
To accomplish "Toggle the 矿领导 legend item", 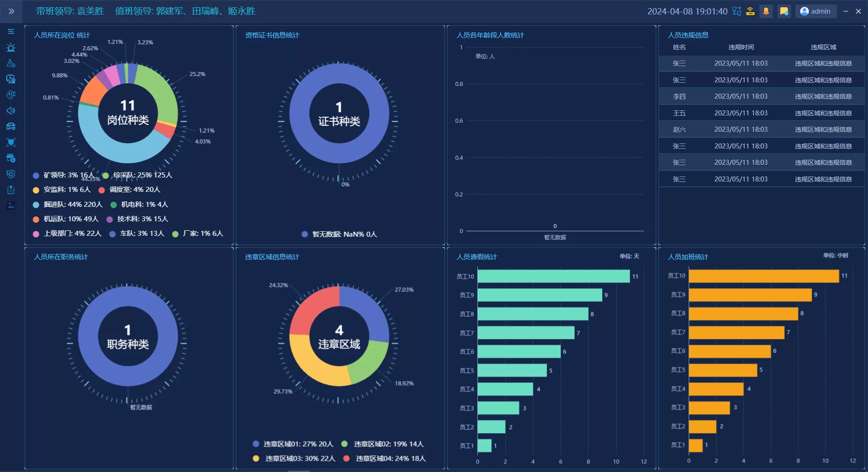I will [x=64, y=175].
